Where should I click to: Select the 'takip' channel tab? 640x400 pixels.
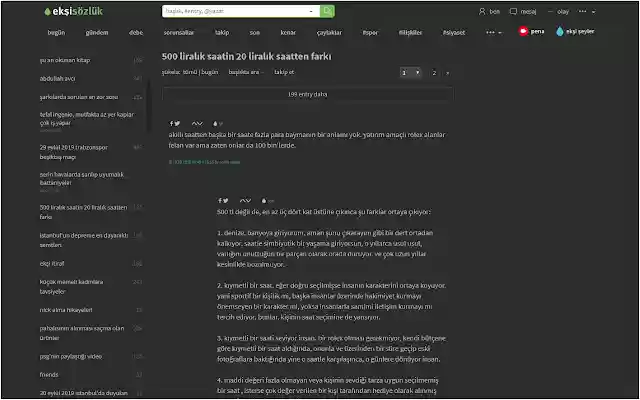click(x=222, y=33)
